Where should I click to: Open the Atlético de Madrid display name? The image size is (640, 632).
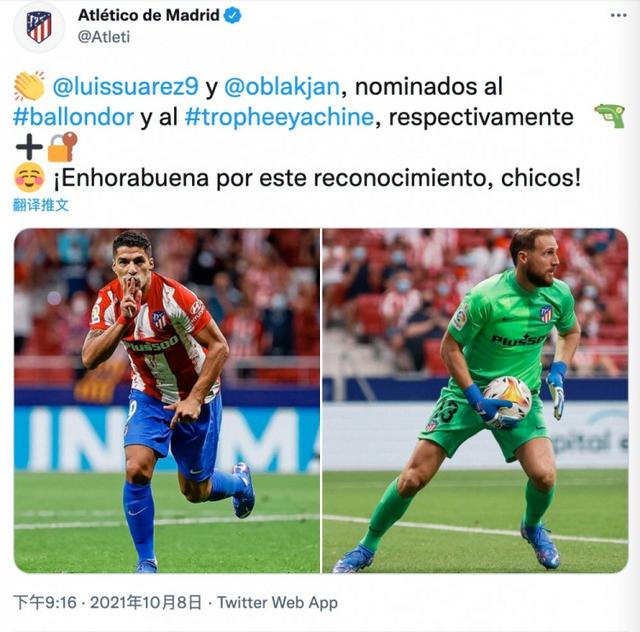coord(149,15)
